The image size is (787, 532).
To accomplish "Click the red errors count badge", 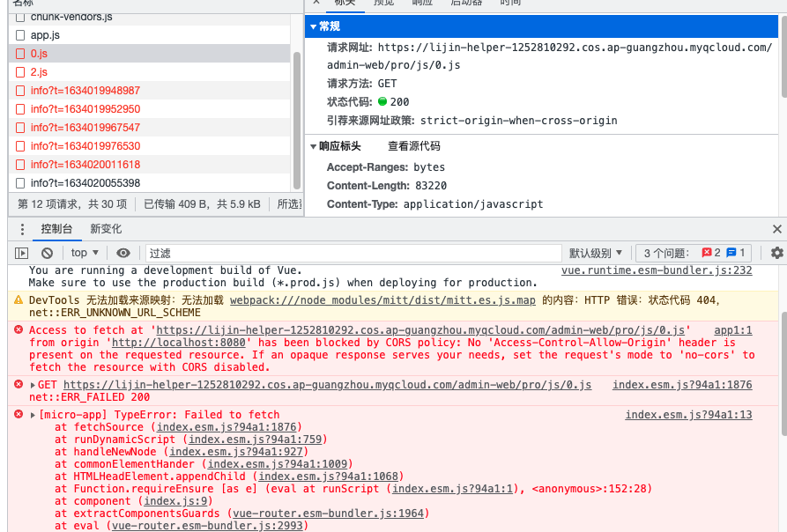I will pos(710,253).
